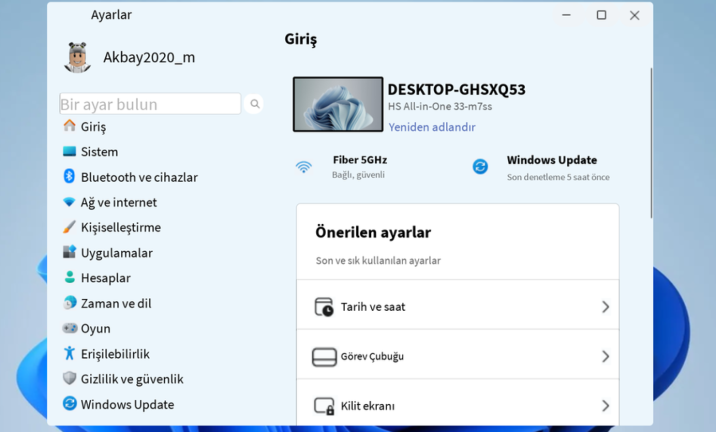This screenshot has height=432, width=716.
Task: Open the Giriş section in the sidebar
Action: tap(93, 127)
